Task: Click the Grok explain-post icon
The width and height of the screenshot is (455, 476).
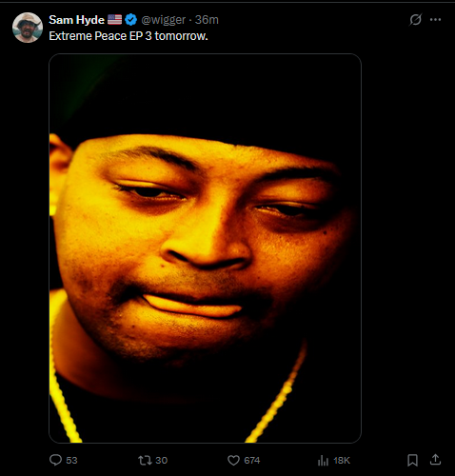Action: pyautogui.click(x=415, y=20)
